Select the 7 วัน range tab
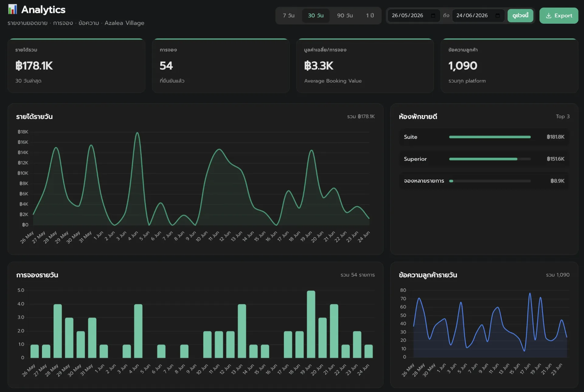 pyautogui.click(x=289, y=15)
